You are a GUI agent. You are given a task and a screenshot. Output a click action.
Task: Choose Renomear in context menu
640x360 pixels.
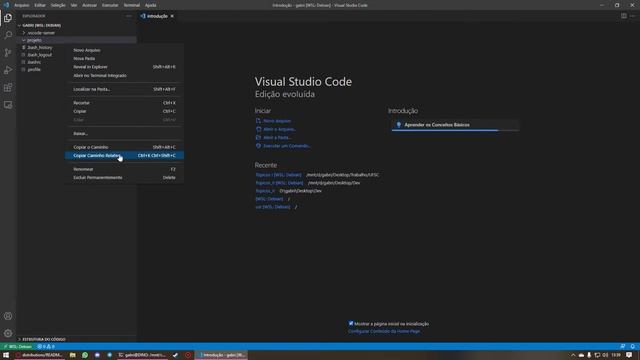click(124, 169)
